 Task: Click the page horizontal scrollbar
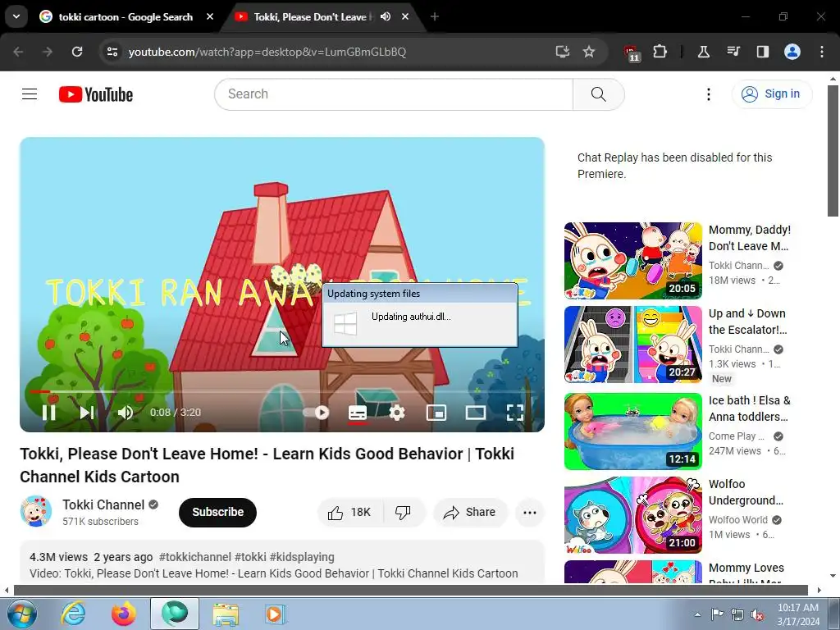pyautogui.click(x=411, y=591)
